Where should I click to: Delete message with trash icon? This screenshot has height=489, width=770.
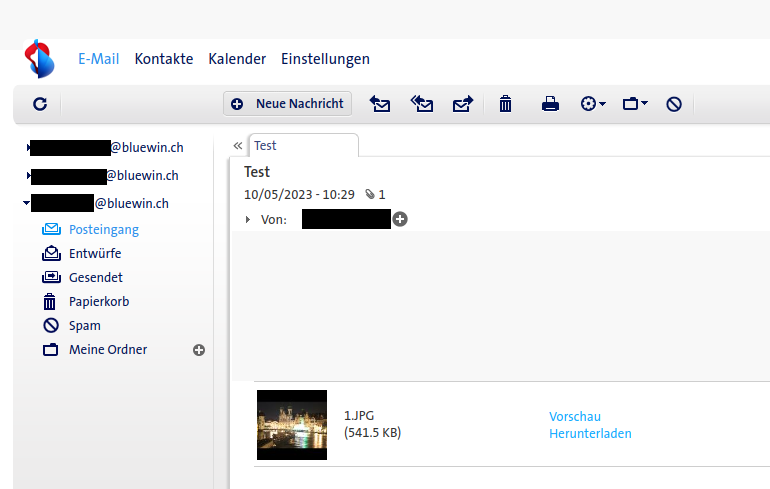tap(506, 104)
